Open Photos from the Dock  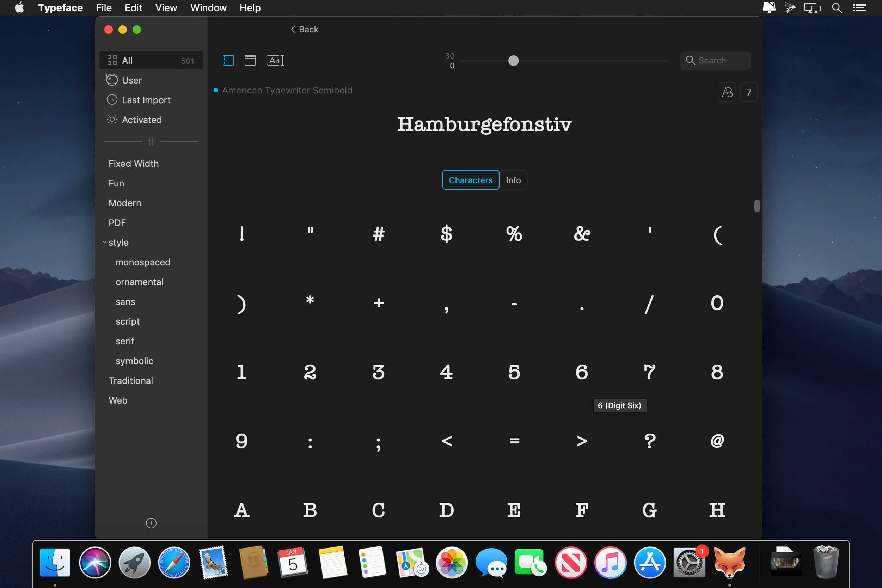(452, 563)
